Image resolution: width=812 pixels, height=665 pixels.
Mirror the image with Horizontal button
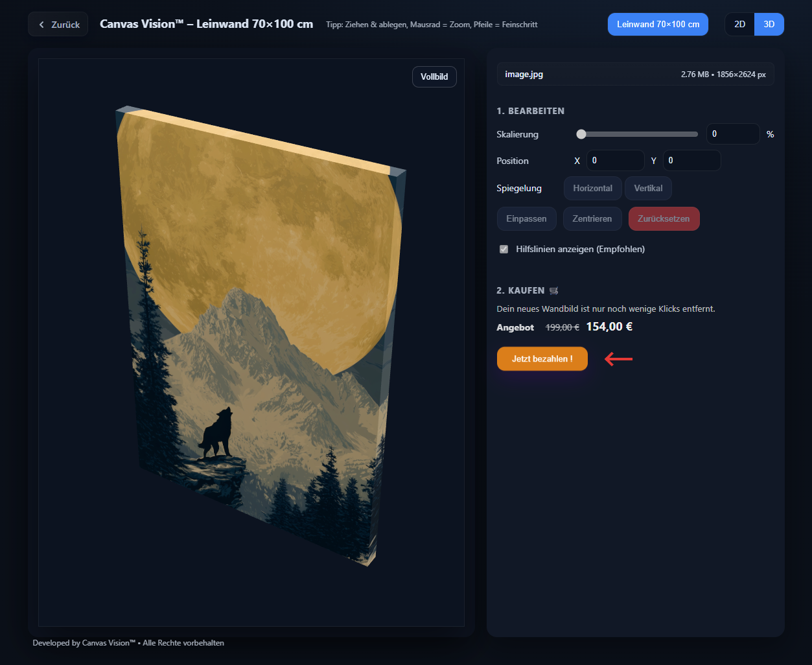[592, 189]
